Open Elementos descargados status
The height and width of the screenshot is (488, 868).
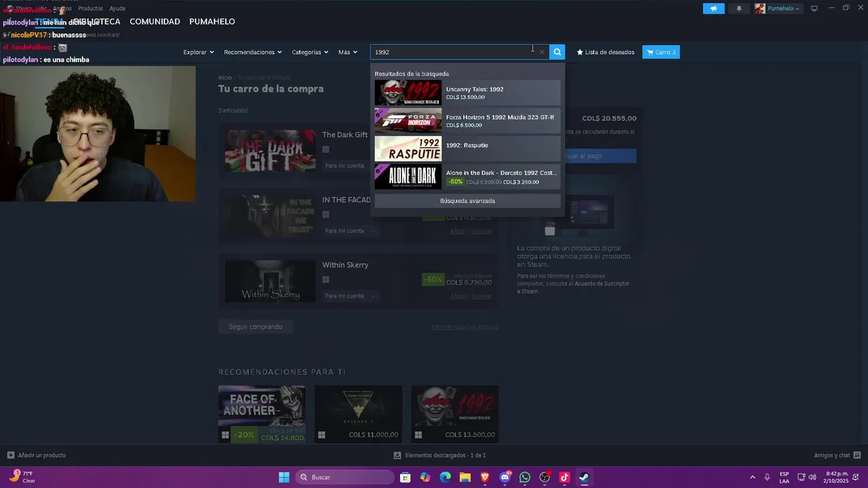439,455
